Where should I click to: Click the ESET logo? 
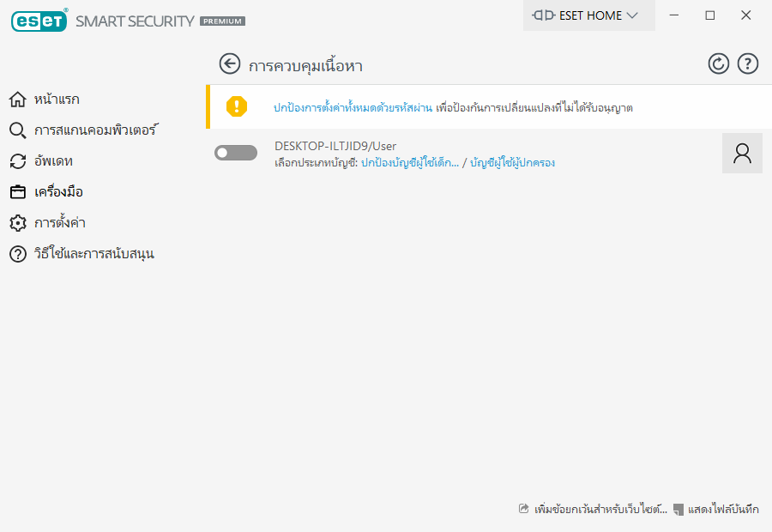coord(39,21)
